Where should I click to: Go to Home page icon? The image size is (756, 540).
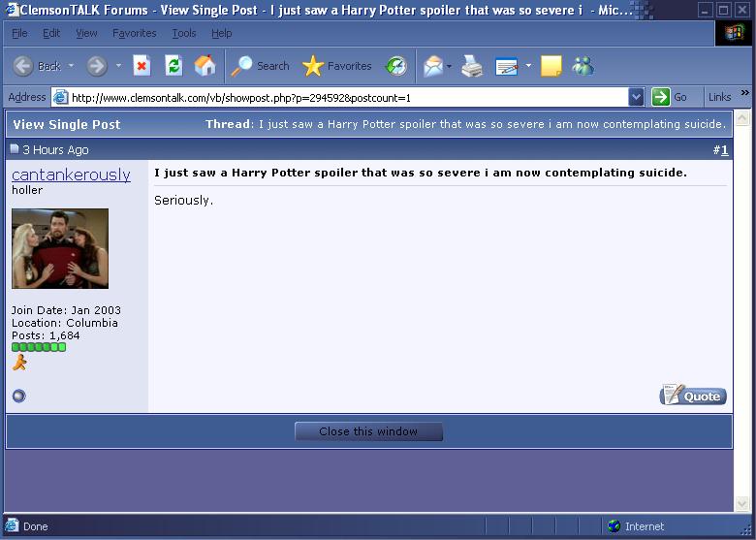coord(205,66)
